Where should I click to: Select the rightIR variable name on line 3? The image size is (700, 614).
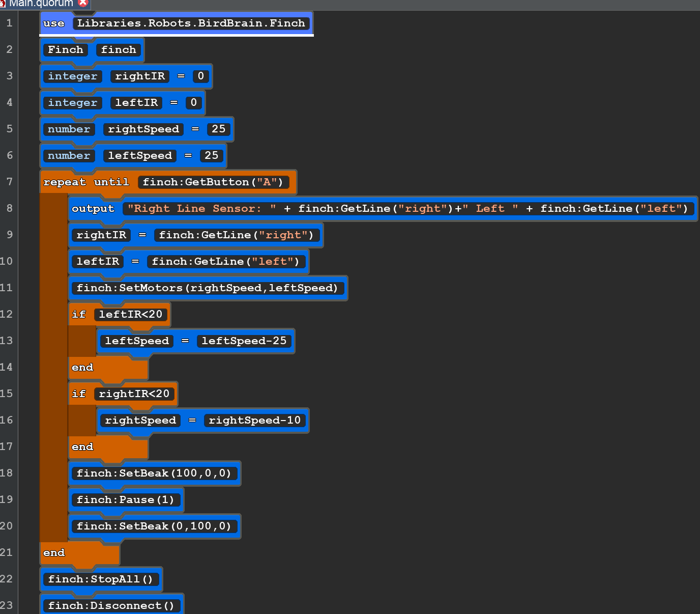140,76
